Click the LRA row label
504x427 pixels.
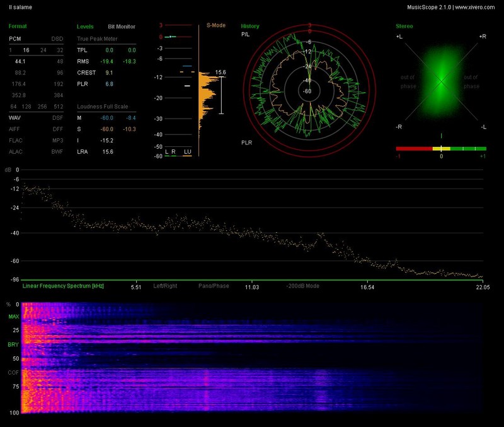[83, 151]
